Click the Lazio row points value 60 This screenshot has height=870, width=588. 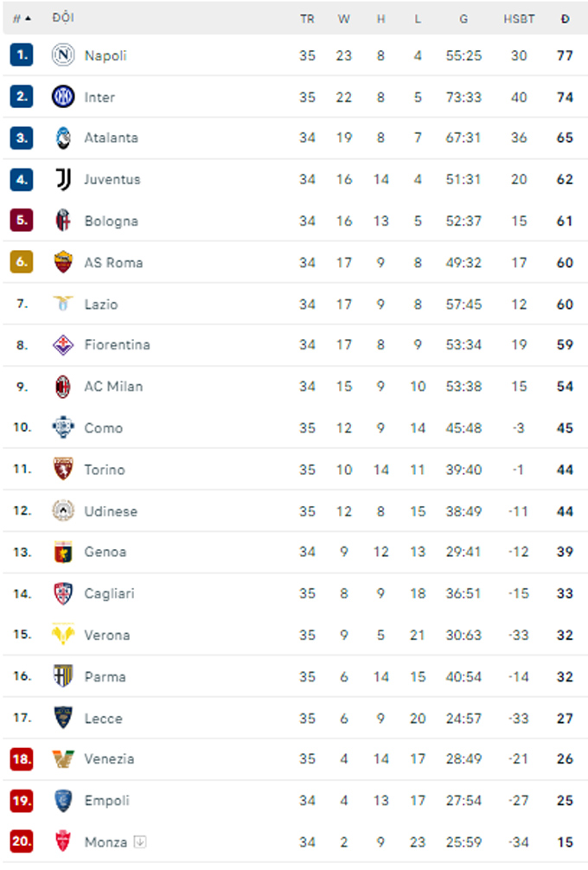pyautogui.click(x=565, y=304)
